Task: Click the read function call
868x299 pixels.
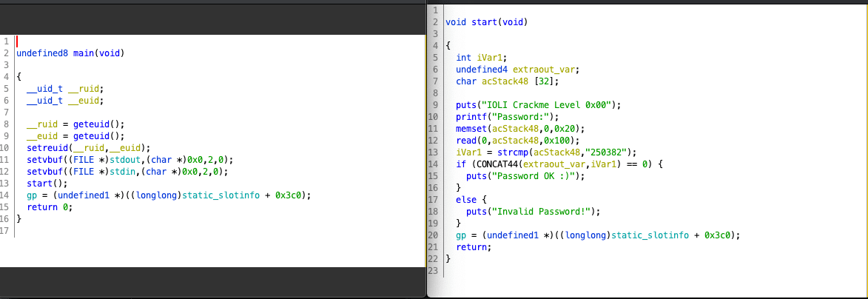Action: coord(466,141)
